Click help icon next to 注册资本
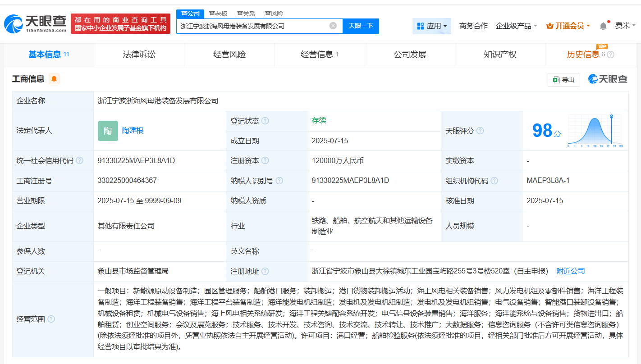 pos(265,161)
